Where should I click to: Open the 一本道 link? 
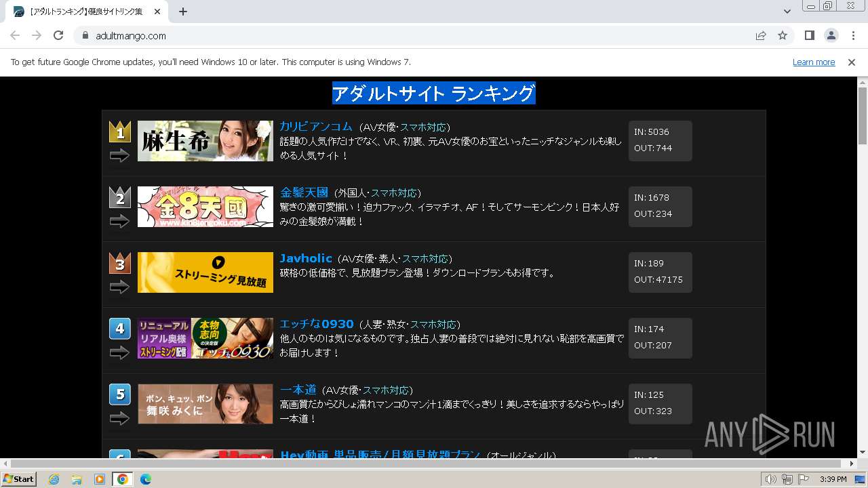tap(298, 390)
